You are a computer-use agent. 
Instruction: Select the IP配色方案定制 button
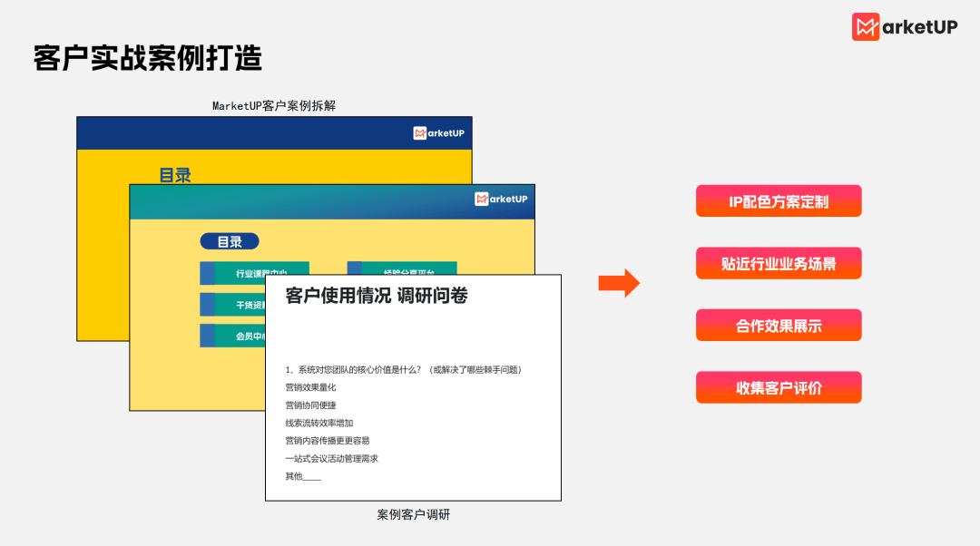(778, 201)
